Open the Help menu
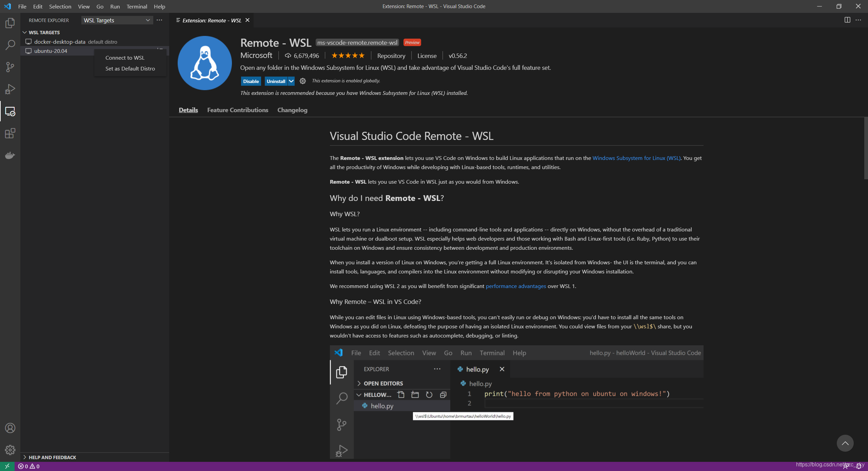This screenshot has height=471, width=868. tap(159, 6)
